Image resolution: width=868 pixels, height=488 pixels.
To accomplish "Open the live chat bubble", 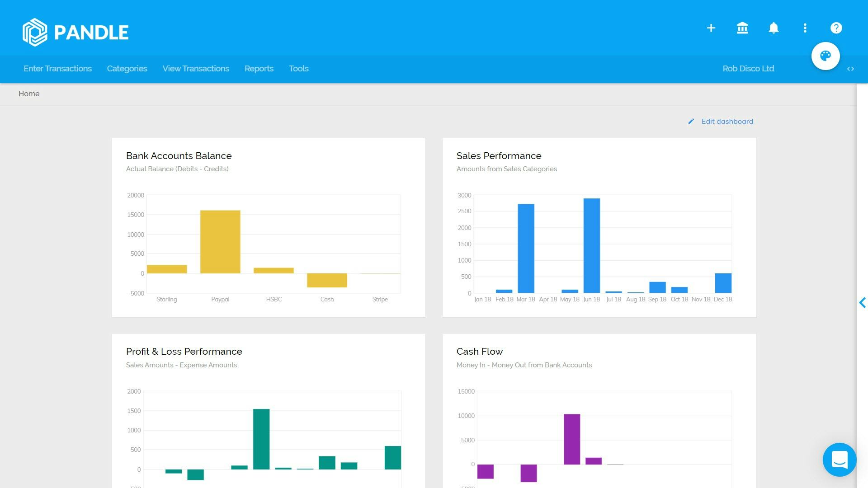I will click(840, 460).
